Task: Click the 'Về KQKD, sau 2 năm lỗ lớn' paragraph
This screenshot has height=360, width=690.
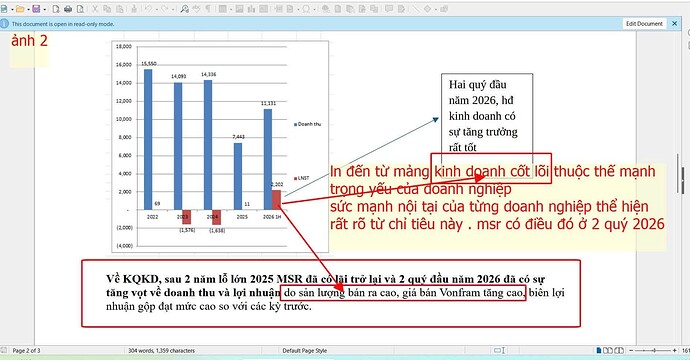Action: pos(335,292)
